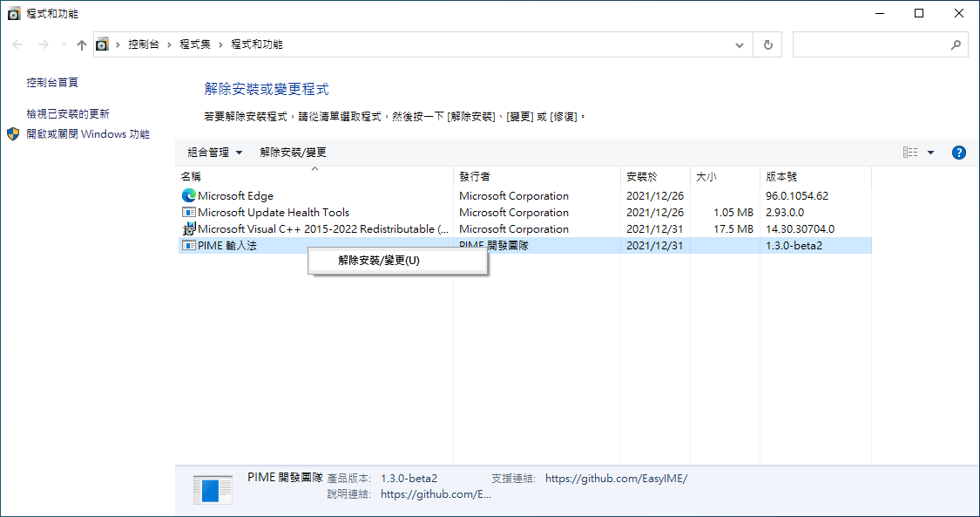The image size is (980, 517).
Task: Expand the address bar history dropdown
Action: coord(739,44)
